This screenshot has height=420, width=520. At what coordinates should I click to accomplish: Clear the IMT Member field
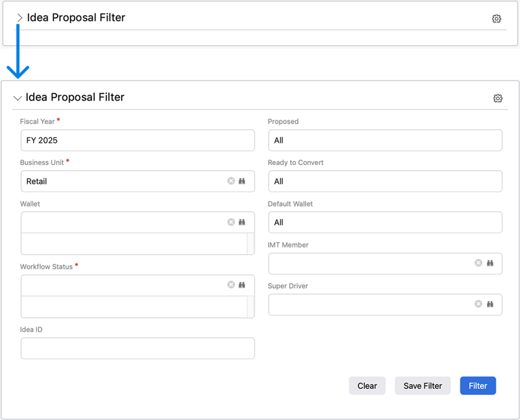point(479,263)
